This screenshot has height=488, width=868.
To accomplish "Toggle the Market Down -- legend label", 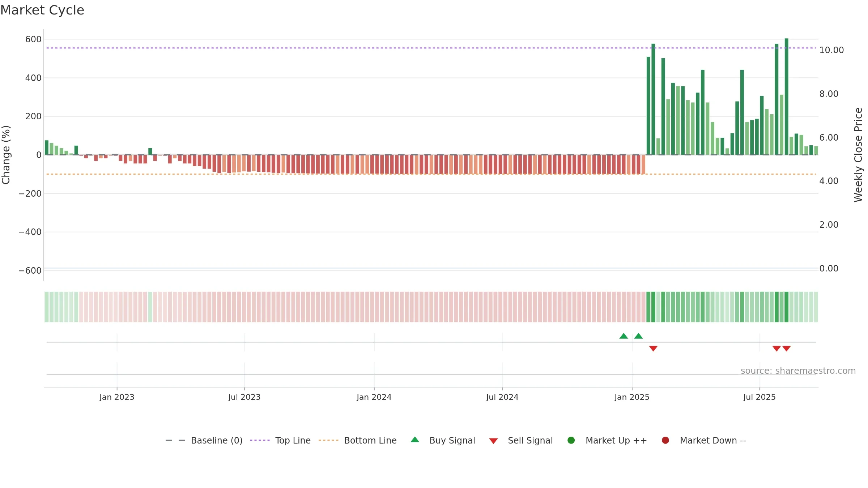I will (x=713, y=440).
